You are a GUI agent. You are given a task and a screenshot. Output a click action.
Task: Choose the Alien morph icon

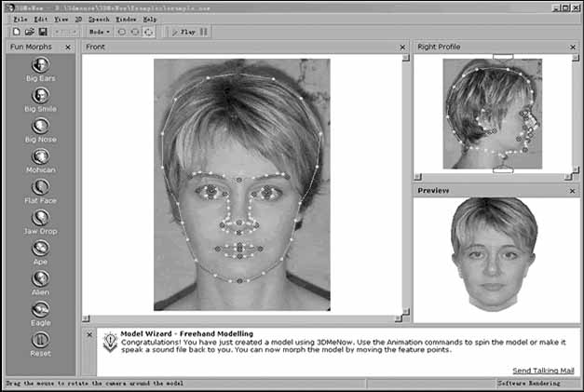tap(40, 278)
